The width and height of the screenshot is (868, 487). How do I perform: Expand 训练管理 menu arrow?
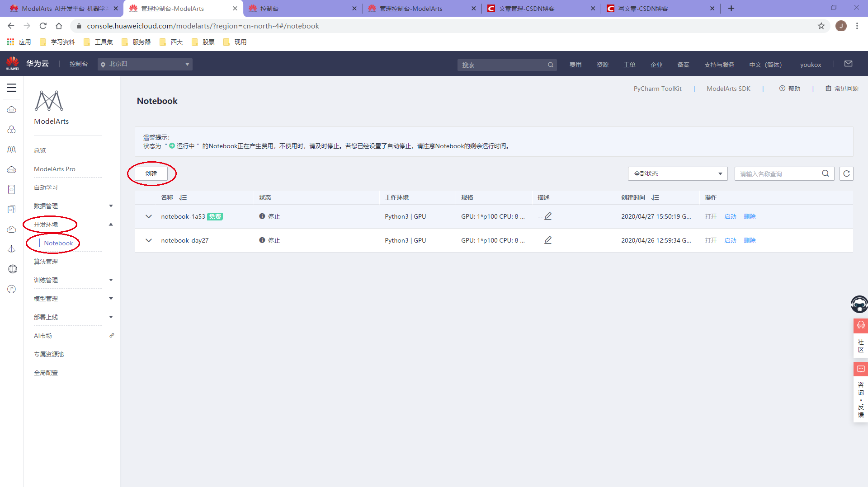click(111, 280)
